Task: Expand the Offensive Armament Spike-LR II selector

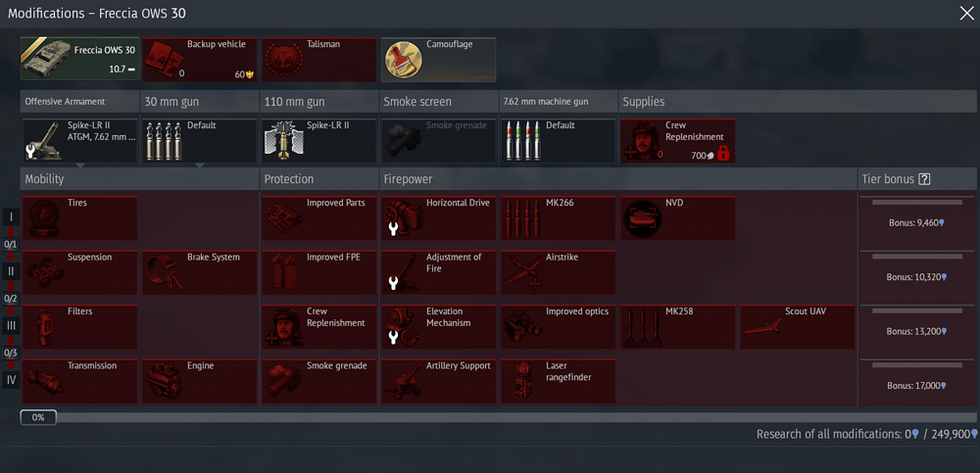Action: click(79, 141)
